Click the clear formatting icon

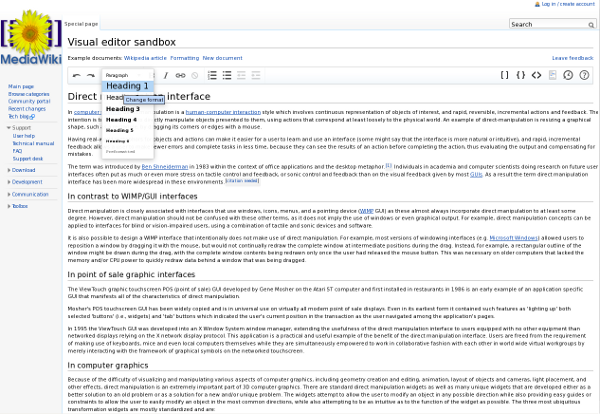coord(195,75)
